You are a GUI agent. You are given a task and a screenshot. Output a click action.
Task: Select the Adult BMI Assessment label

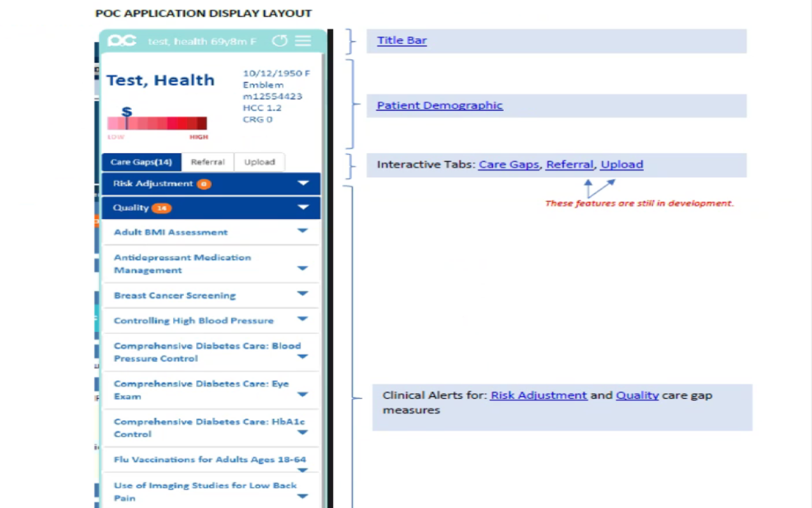coord(171,232)
